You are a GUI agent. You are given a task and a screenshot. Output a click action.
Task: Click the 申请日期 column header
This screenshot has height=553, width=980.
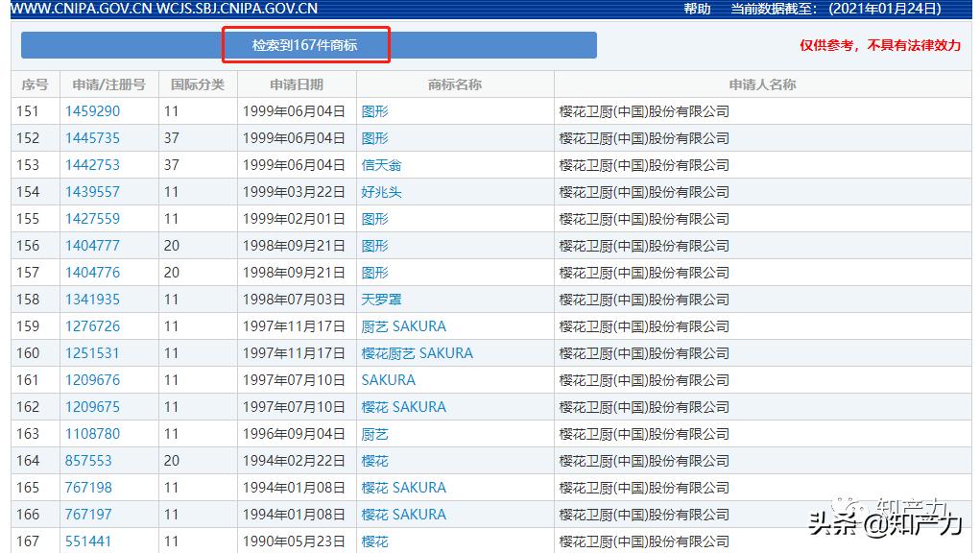point(297,84)
